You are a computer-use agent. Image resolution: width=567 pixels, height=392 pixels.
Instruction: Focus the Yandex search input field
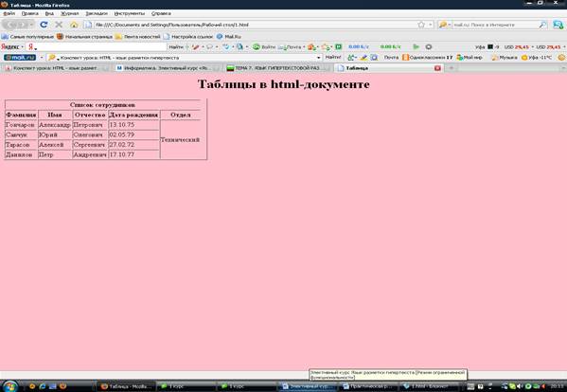click(101, 47)
